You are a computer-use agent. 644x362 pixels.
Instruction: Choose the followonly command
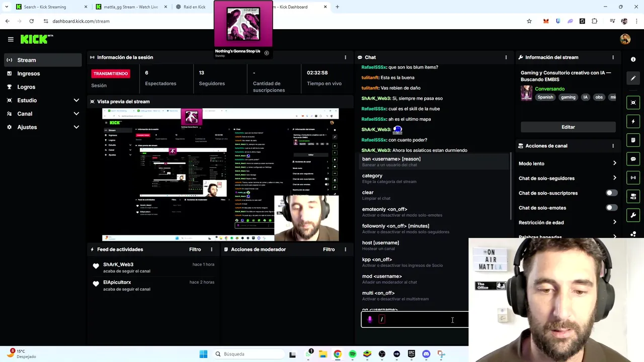click(435, 229)
